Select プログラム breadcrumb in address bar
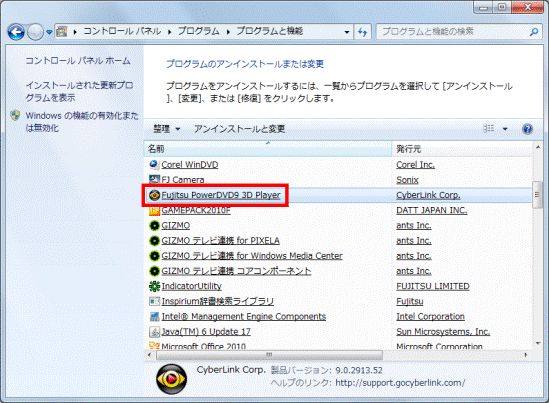 [x=199, y=32]
